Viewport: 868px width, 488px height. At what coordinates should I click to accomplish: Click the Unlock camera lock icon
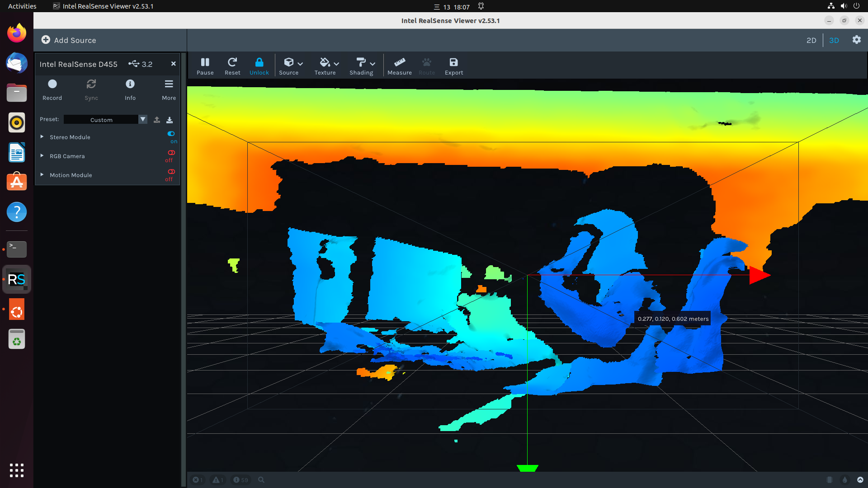pyautogui.click(x=259, y=66)
